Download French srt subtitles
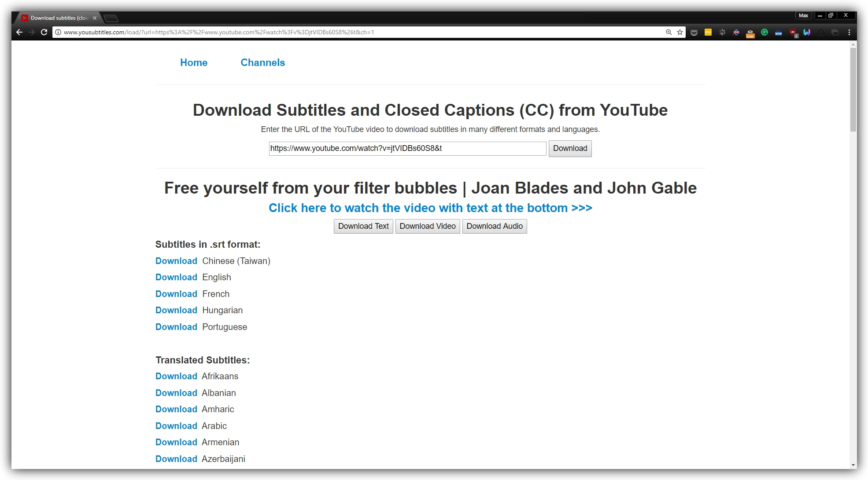Viewport: 868px width, 480px height. click(176, 294)
